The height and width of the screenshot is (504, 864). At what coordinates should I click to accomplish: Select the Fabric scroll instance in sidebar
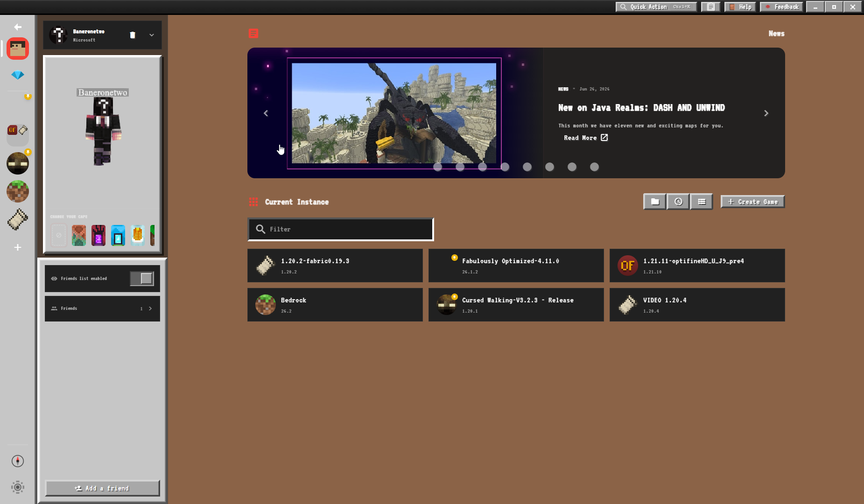coord(18,219)
